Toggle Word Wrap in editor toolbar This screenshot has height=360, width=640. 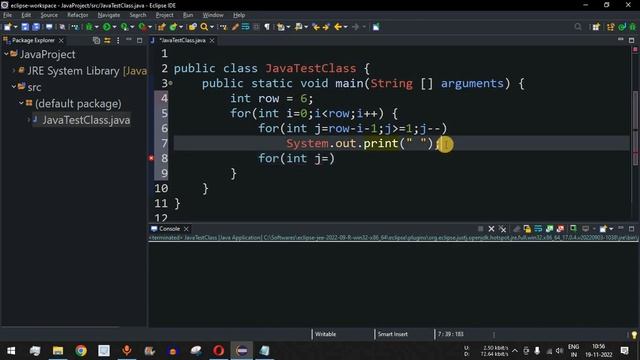pyautogui.click(x=245, y=27)
